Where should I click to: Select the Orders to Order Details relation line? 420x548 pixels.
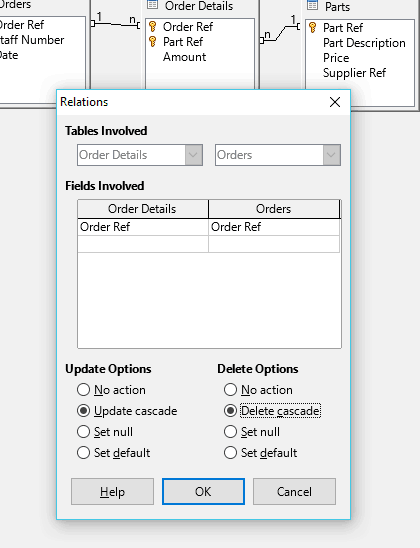pyautogui.click(x=115, y=24)
